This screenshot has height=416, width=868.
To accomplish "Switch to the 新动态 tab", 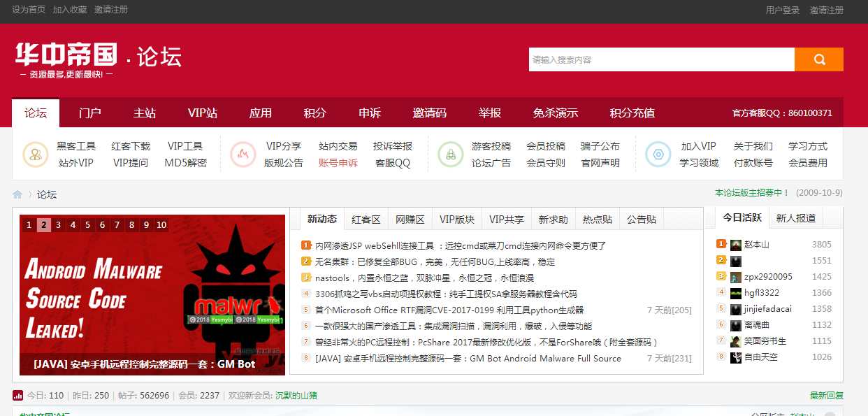I will click(x=322, y=219).
